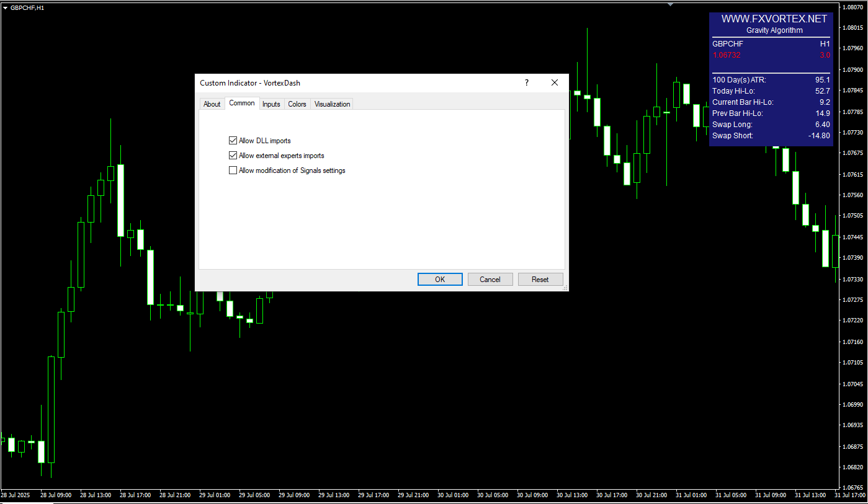Image resolution: width=868 pixels, height=504 pixels.
Task: Click the 1.06990 price axis label
Action: click(x=853, y=405)
